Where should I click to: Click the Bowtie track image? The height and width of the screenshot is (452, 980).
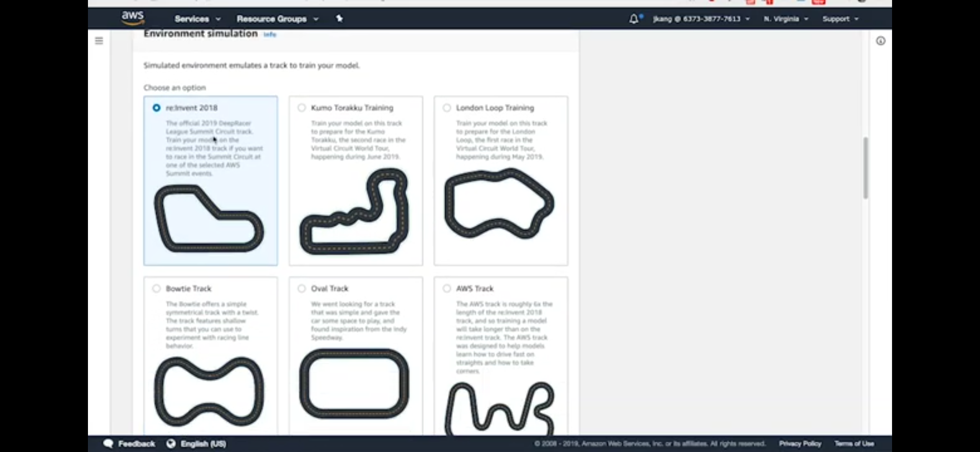click(209, 391)
